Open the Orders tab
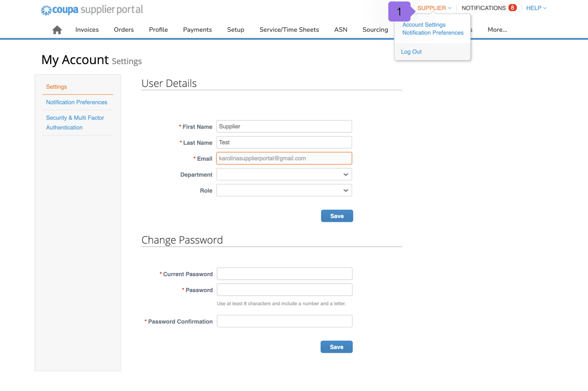Viewport: 588px width, 391px height. click(124, 30)
